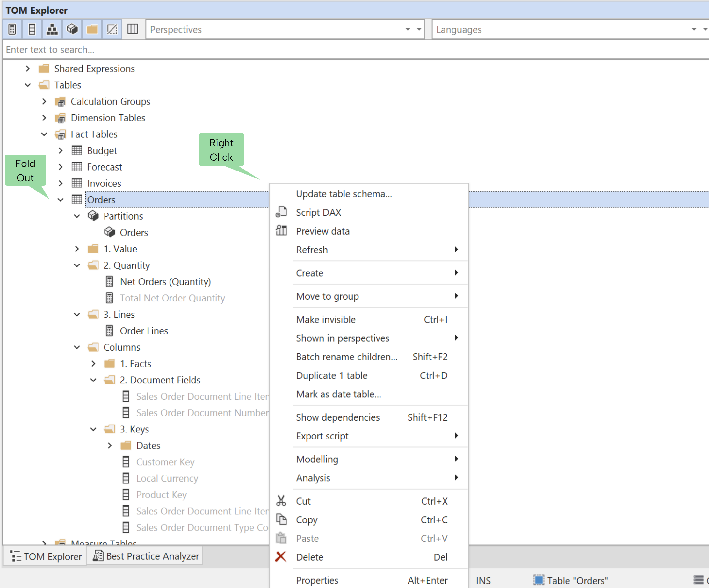Click the display folders toolbar icon

coord(92,29)
